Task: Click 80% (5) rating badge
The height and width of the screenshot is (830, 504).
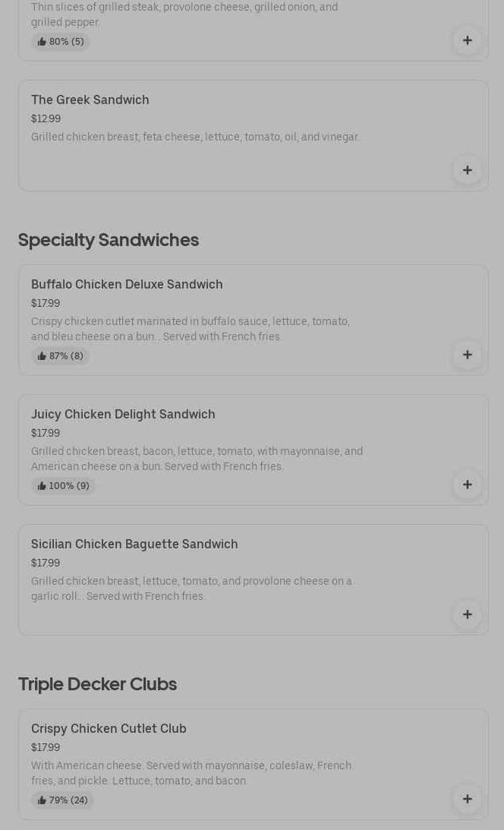Action: pyautogui.click(x=61, y=42)
